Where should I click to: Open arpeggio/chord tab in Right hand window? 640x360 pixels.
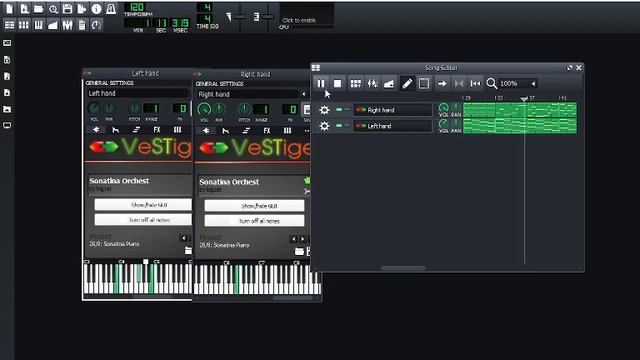pos(246,131)
